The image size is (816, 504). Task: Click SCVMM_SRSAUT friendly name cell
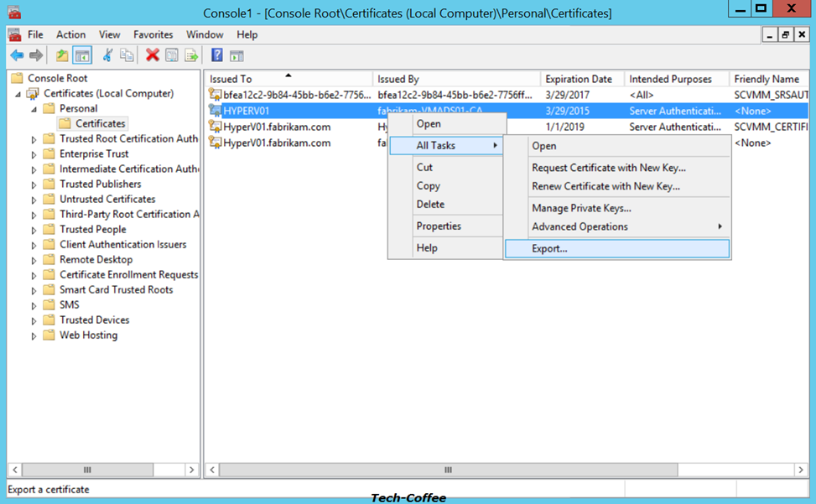[x=771, y=95]
